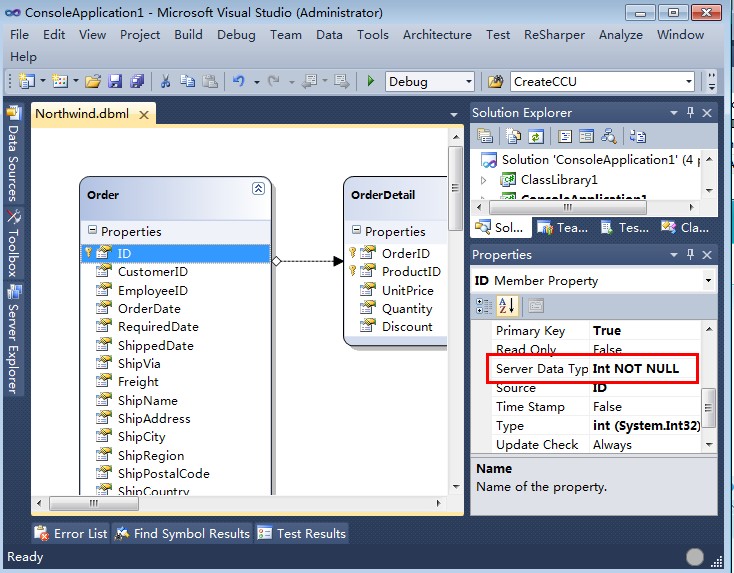Viewport: 734px width, 573px height.
Task: Click the Redo arrow icon
Action: [274, 81]
